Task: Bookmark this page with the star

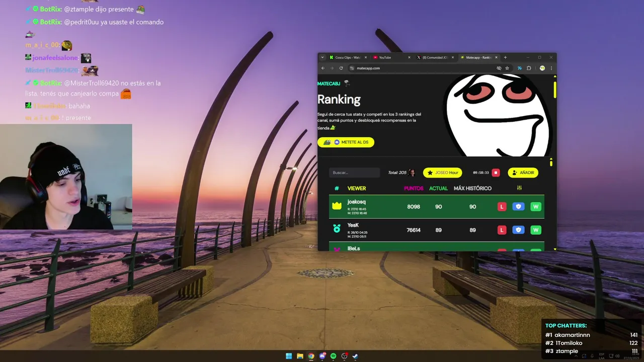Action: (507, 68)
